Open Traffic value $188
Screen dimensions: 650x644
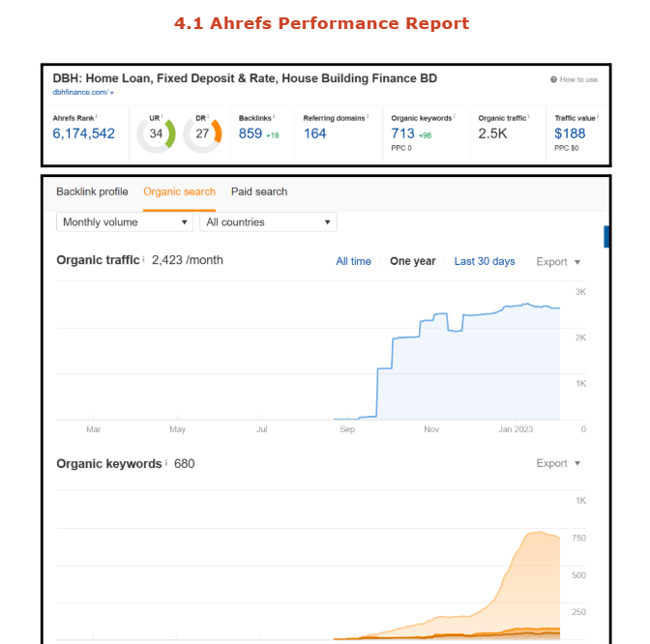click(x=570, y=133)
